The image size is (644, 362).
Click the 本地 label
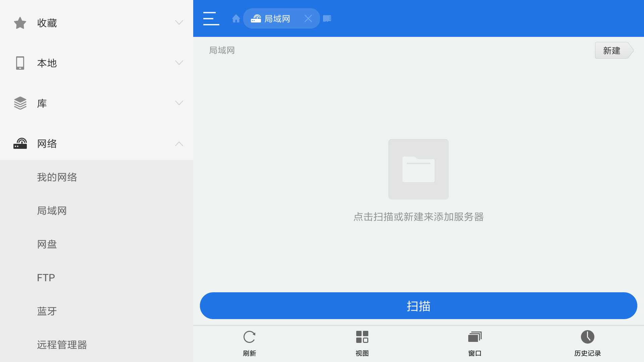47,63
